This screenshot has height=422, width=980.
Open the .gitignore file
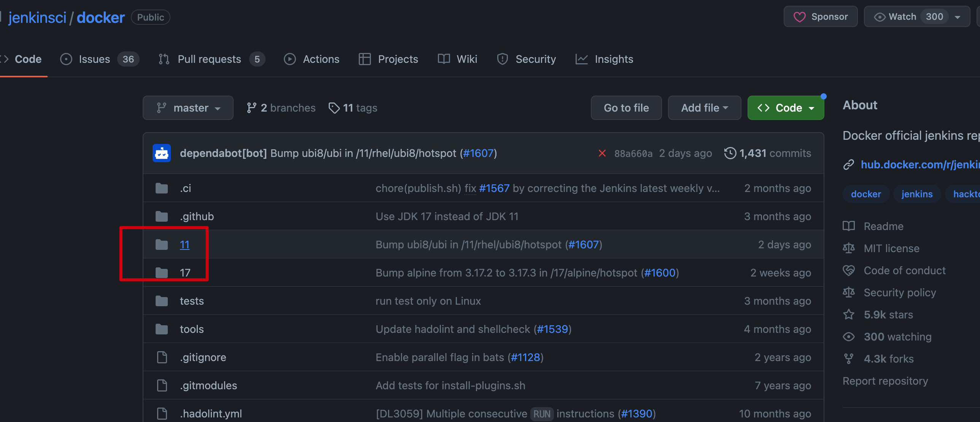coord(203,357)
